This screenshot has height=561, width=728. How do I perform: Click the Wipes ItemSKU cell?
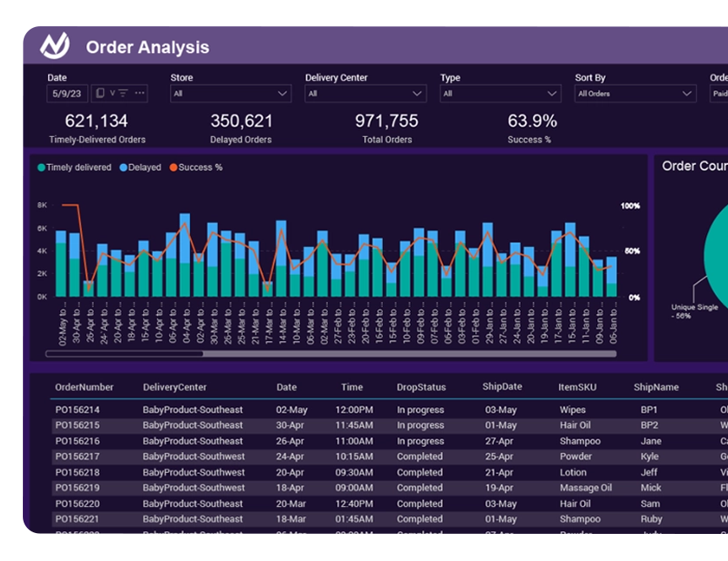(572, 410)
